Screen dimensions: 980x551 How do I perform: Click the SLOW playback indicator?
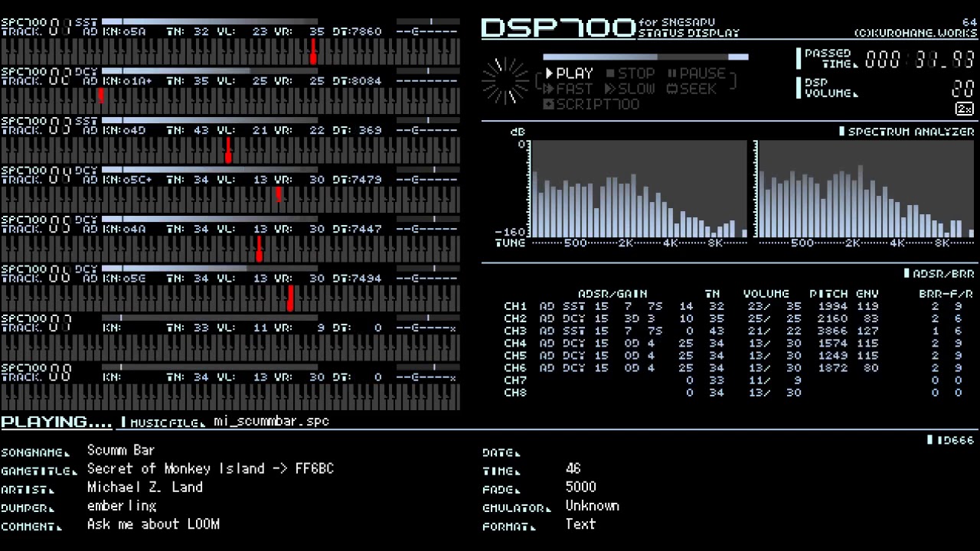tap(630, 89)
